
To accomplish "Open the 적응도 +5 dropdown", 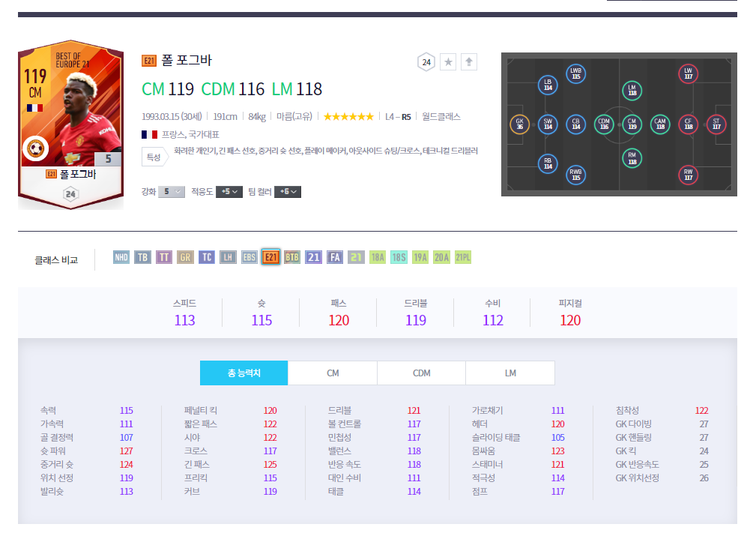I will [229, 192].
